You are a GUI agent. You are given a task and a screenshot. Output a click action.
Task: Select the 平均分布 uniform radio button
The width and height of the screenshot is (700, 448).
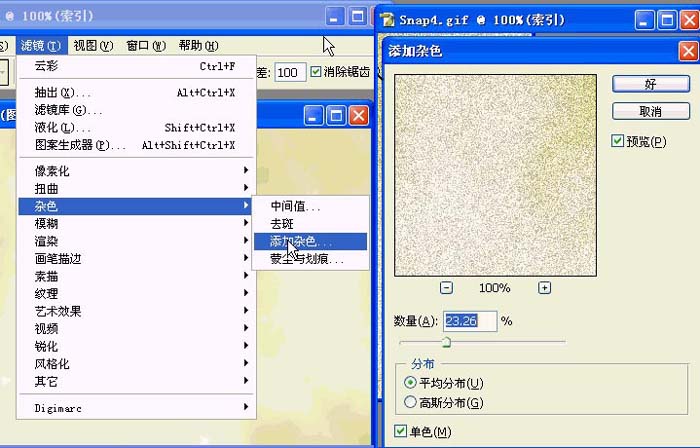409,383
